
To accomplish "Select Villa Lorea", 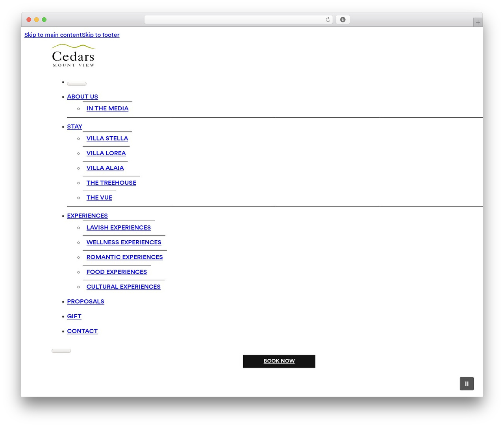I will (106, 153).
